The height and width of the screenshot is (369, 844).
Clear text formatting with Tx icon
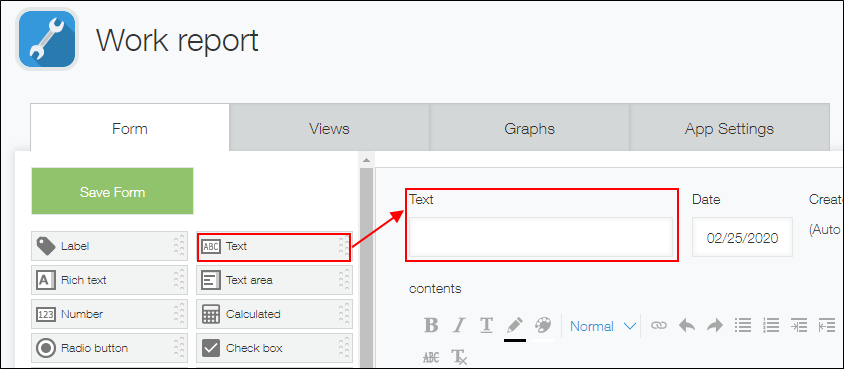click(x=459, y=357)
